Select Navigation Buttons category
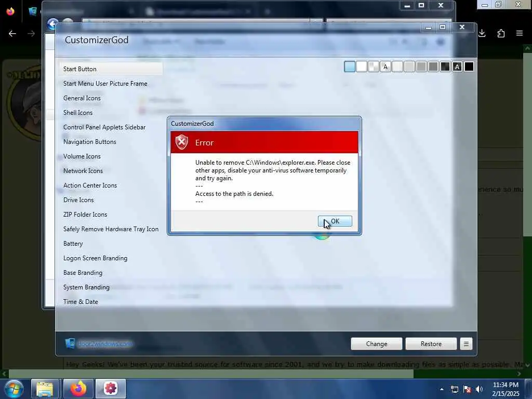The width and height of the screenshot is (532, 399). (x=89, y=142)
